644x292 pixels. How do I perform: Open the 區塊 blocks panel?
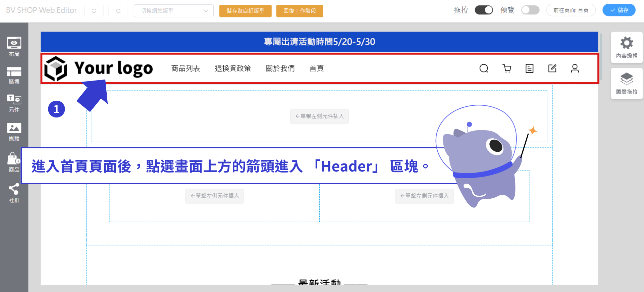pyautogui.click(x=14, y=75)
